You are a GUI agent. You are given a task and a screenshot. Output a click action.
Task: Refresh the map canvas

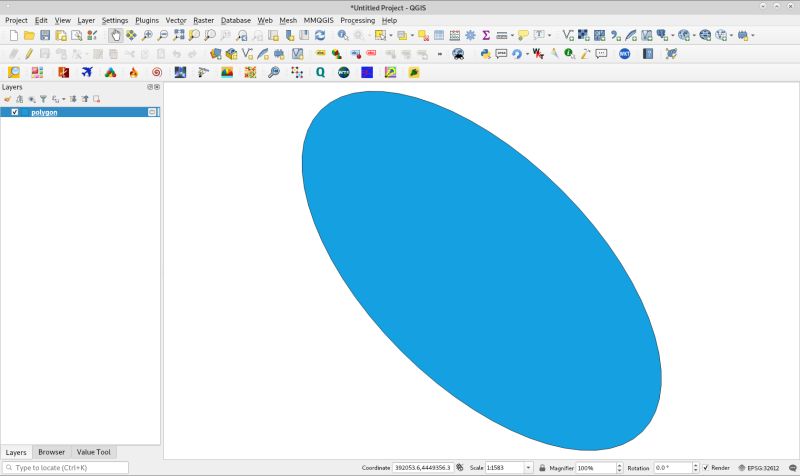click(320, 35)
